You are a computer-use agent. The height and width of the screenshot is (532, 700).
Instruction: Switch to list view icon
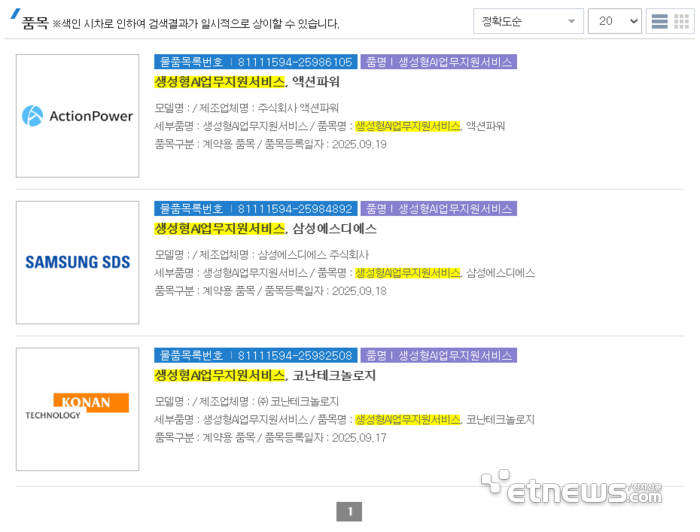(659, 21)
